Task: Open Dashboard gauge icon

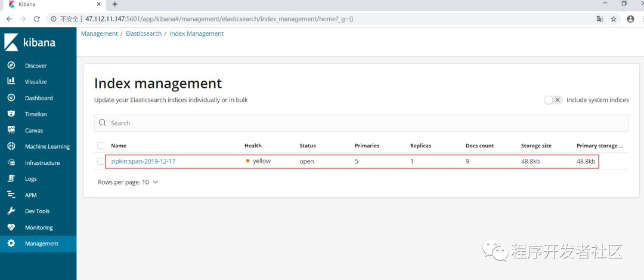Action: (11, 97)
